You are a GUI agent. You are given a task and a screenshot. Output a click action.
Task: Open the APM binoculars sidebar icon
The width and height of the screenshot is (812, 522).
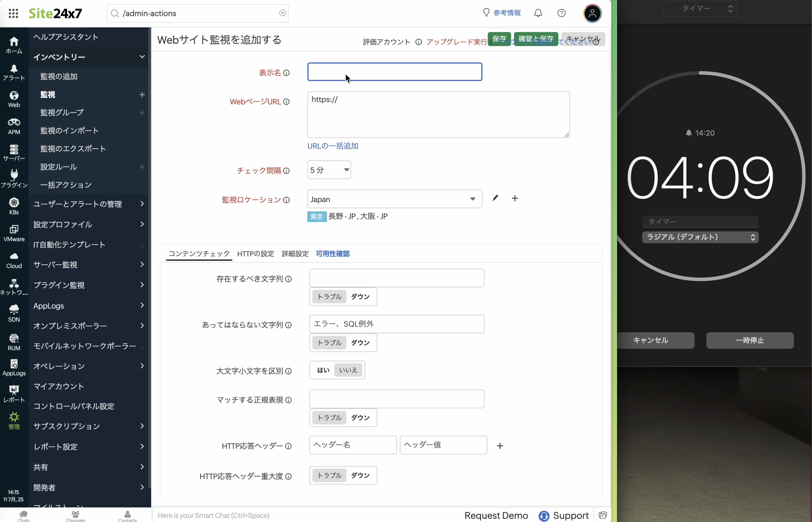14,126
